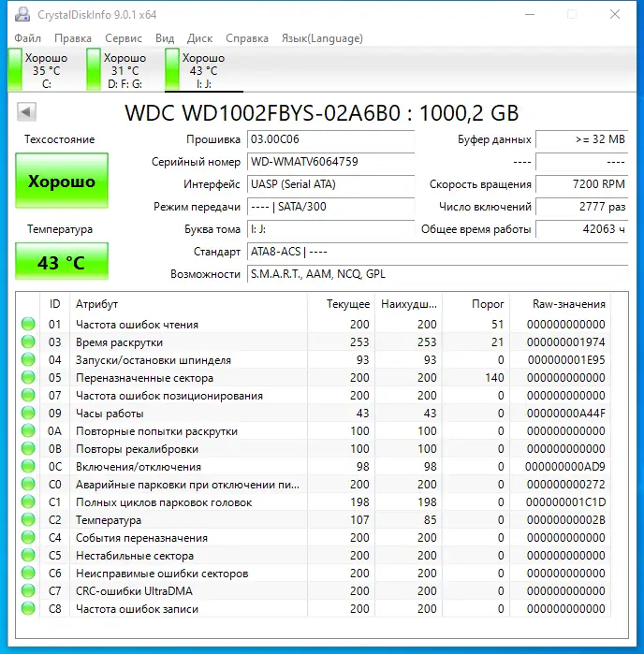This screenshot has height=654, width=644.
Task: Click the Raw-значения column header
Action: (560, 304)
